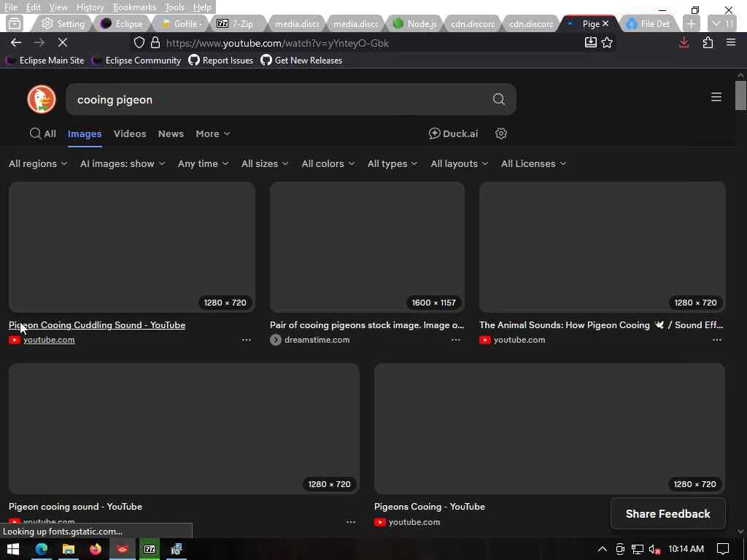Screen dimensions: 747x560
Task: Open Pigeon Cooing Cuddling Sound - YouTube link
Action: coord(97,325)
